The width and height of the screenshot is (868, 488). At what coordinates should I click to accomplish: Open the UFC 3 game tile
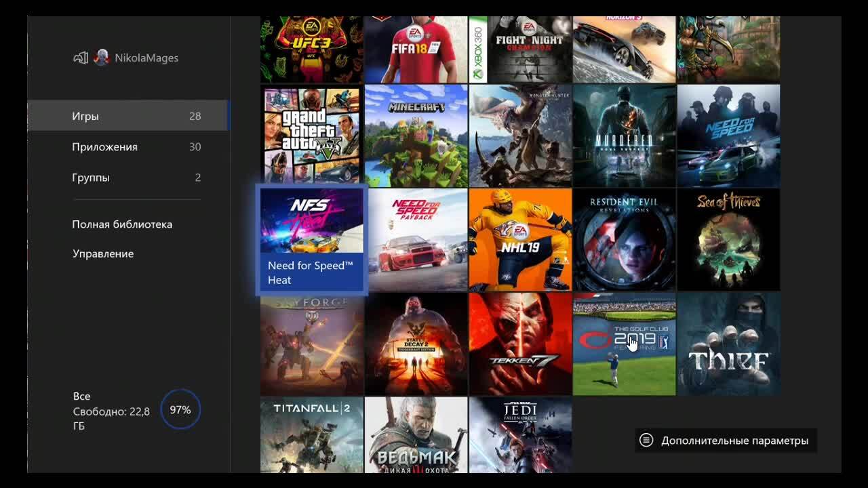312,49
